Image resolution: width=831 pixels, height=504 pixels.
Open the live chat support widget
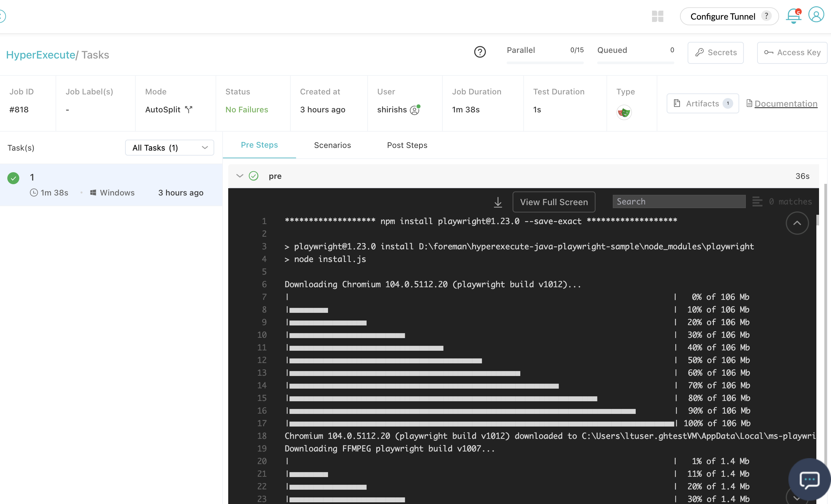809,480
